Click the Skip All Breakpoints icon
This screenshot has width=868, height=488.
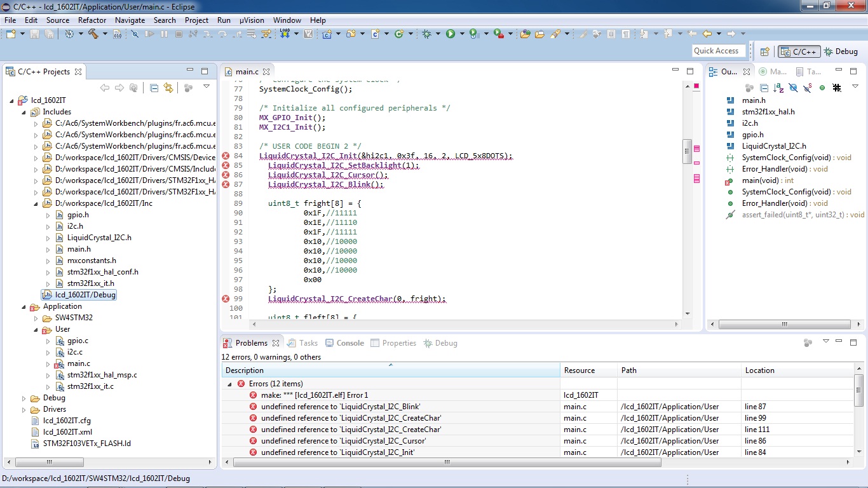[x=135, y=34]
